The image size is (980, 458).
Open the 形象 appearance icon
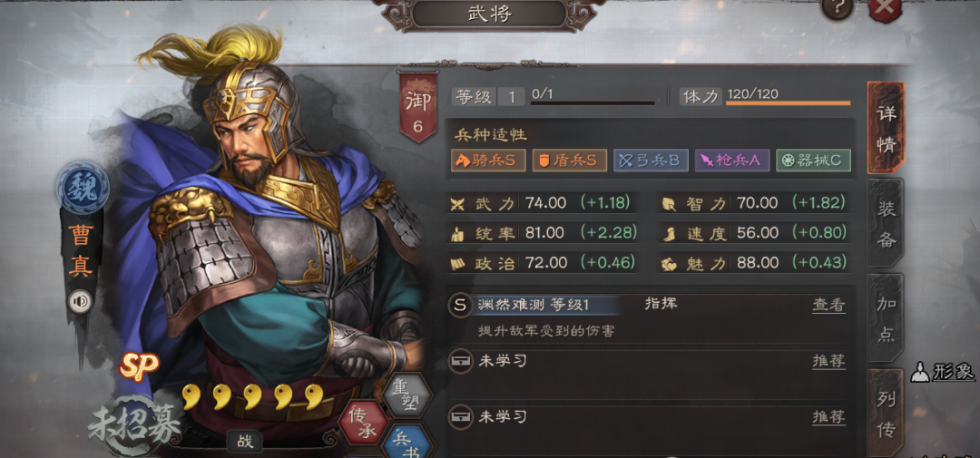[943, 373]
